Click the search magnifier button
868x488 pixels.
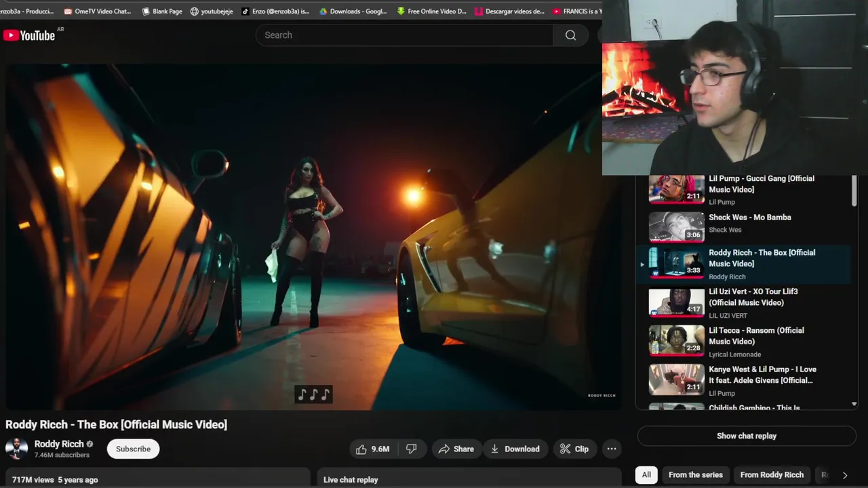pos(571,35)
